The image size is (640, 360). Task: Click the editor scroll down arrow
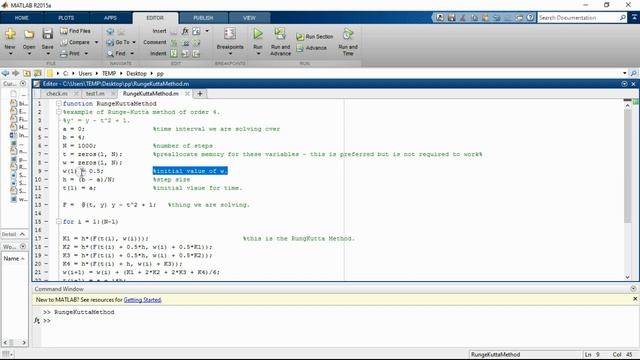click(x=627, y=277)
